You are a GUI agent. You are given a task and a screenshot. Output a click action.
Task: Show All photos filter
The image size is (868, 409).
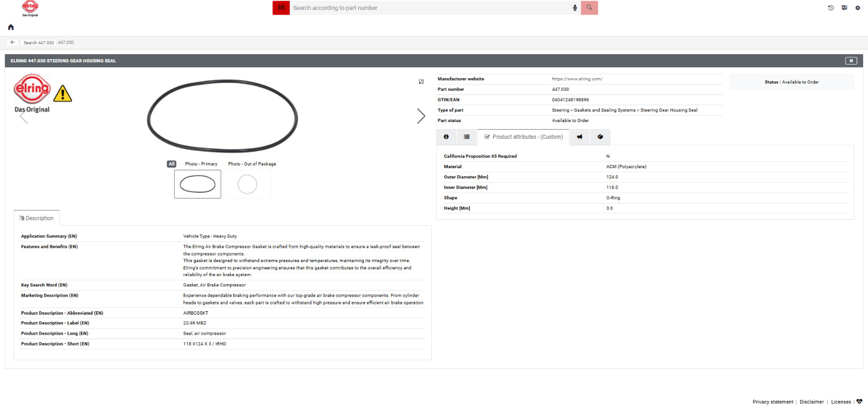171,164
